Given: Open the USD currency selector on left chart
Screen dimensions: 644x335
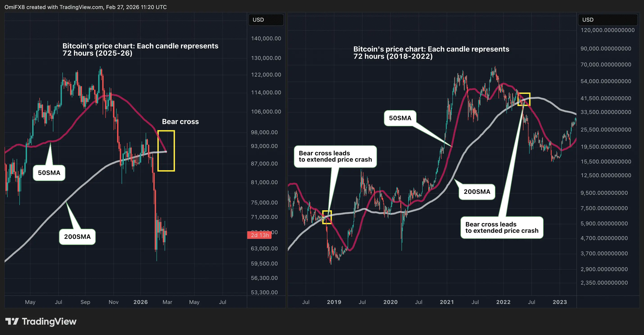Looking at the screenshot, I should click(x=266, y=20).
